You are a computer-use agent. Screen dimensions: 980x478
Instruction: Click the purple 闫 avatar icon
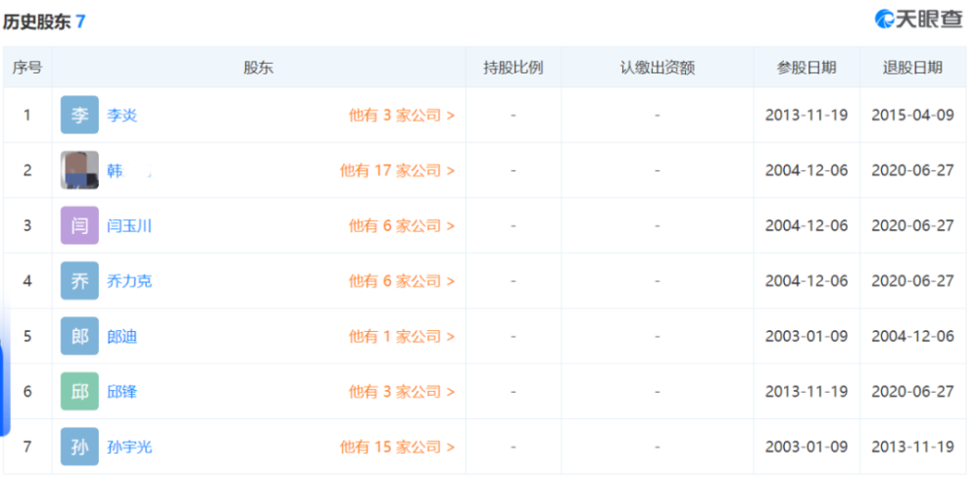pyautogui.click(x=79, y=225)
